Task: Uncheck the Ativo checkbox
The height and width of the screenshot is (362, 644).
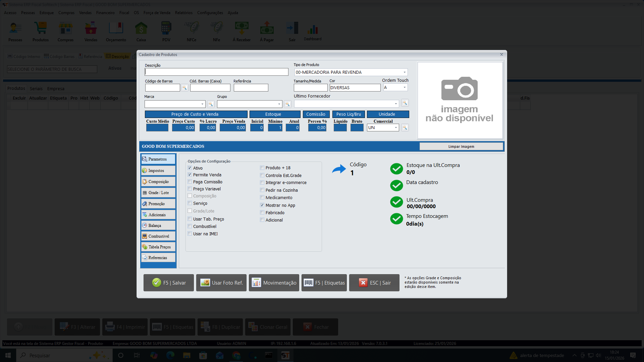Action: (190, 168)
